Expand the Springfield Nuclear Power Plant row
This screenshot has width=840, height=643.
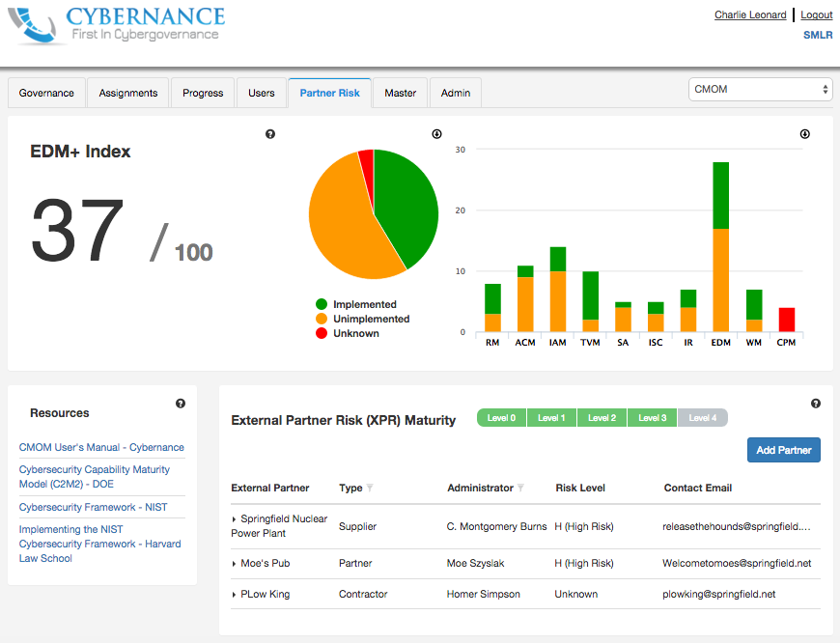[x=234, y=519]
